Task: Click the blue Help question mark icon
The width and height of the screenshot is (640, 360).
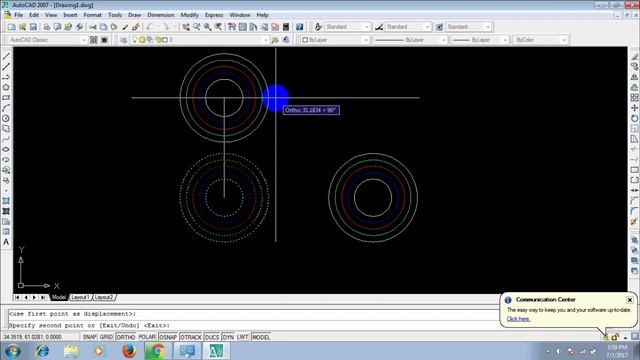Action: coord(300,27)
